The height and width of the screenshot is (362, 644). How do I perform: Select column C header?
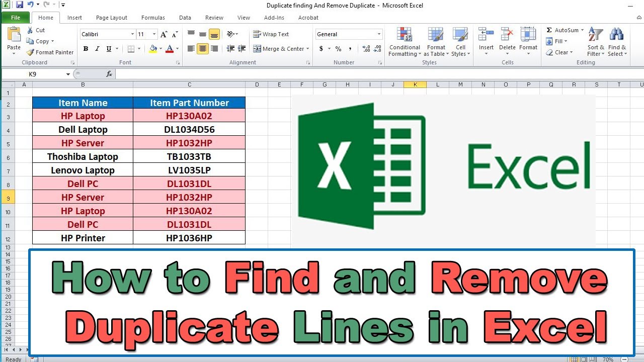(189, 84)
